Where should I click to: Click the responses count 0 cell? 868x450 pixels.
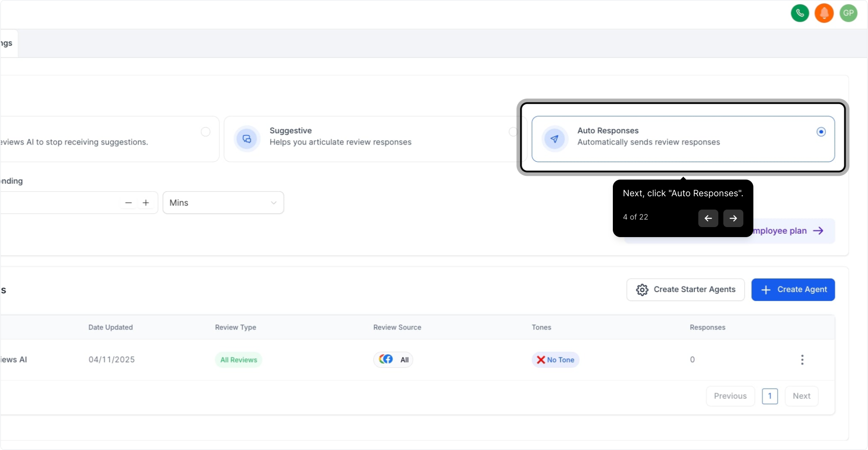692,360
